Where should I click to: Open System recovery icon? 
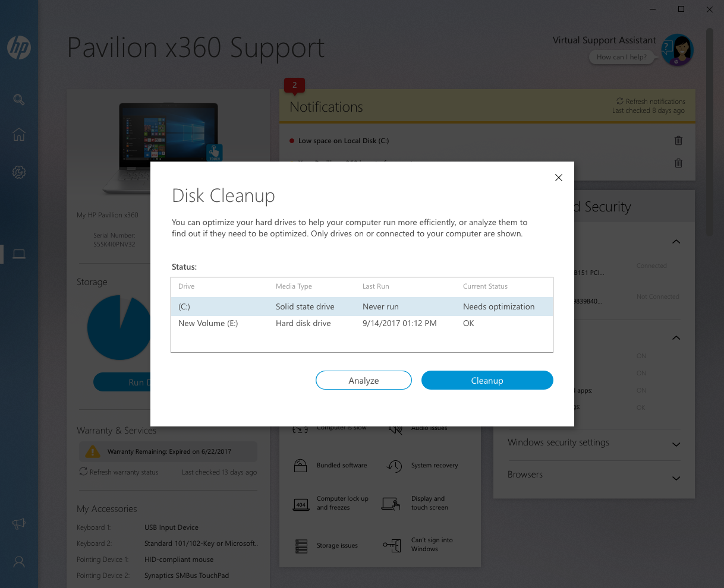pyautogui.click(x=395, y=466)
